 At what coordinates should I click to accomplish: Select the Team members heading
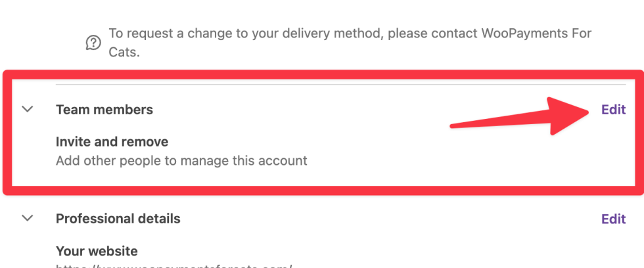(x=104, y=110)
